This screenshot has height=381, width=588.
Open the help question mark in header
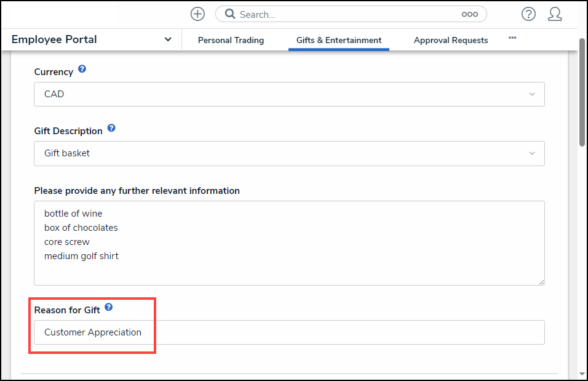(x=528, y=14)
